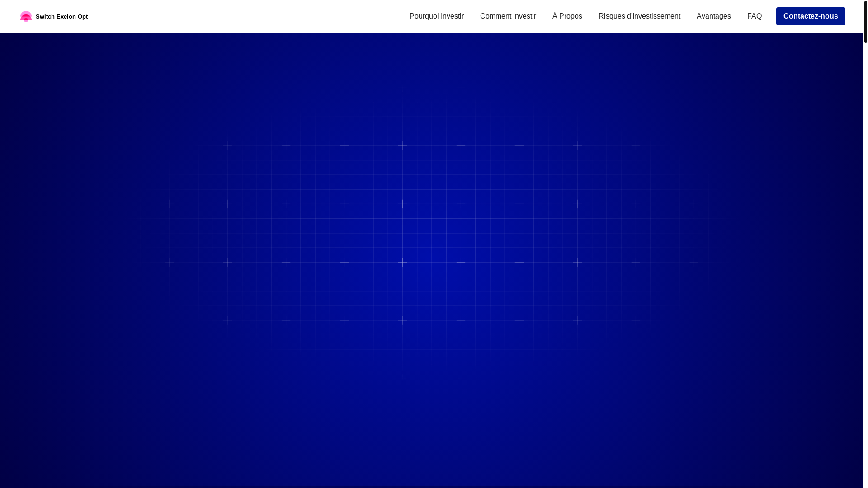Click the pink Switch Exelon Opt logo icon

[26, 16]
